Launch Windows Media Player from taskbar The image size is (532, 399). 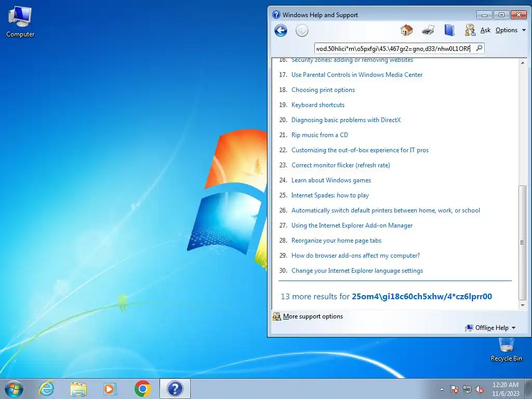click(110, 389)
